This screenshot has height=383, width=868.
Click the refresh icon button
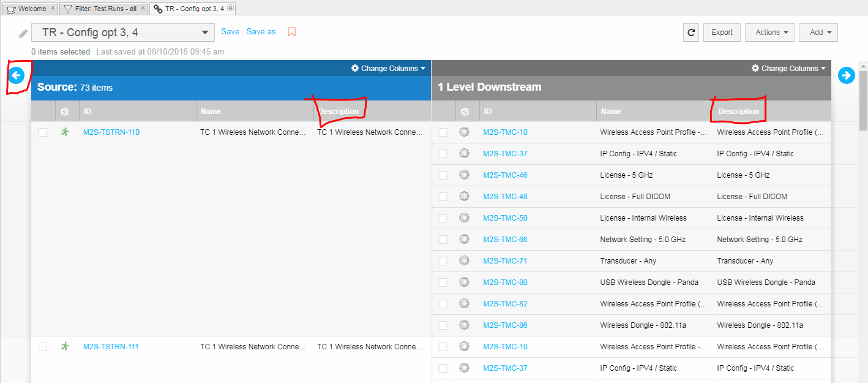pos(691,32)
